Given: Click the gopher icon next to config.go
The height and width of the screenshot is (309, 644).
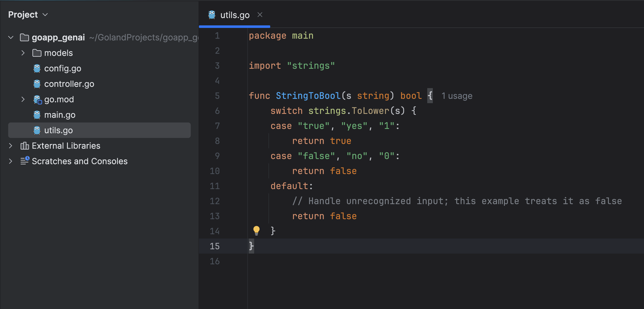Looking at the screenshot, I should 37,69.
